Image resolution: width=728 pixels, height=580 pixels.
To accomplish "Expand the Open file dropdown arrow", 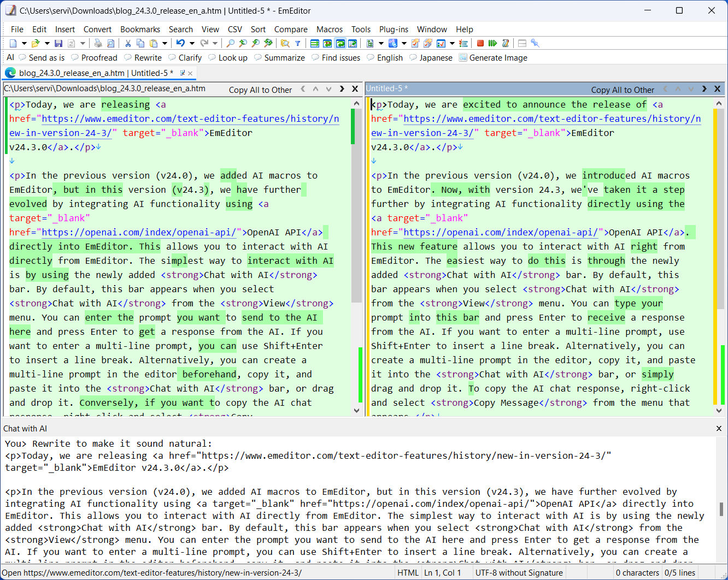I will click(x=47, y=43).
